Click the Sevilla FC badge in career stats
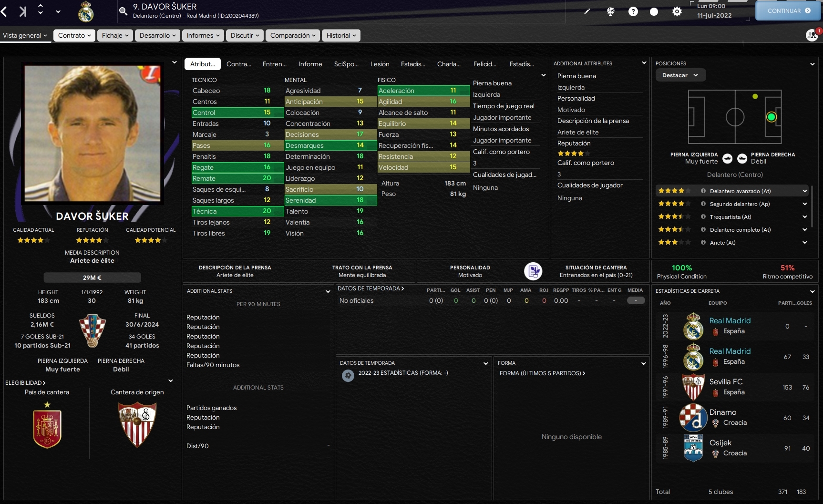Image resolution: width=823 pixels, height=504 pixels. 693,387
